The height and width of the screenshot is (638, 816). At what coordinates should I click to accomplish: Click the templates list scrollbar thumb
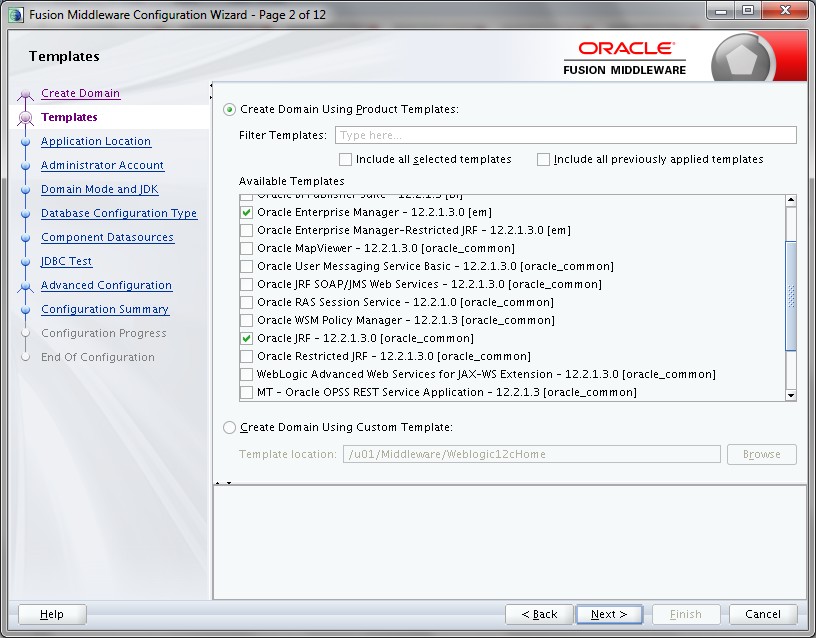coord(790,296)
